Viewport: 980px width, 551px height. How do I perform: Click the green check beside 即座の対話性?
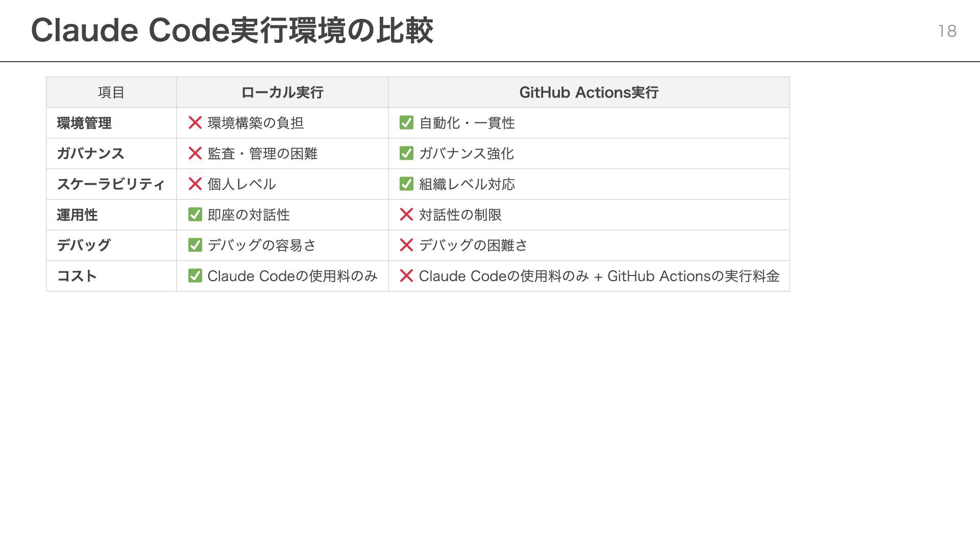coord(195,215)
